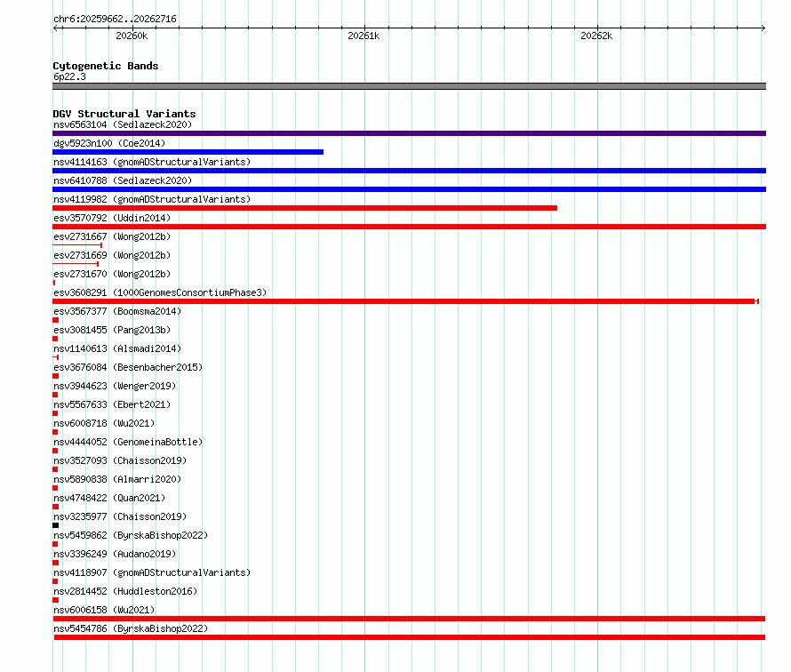Viewport: 791px width, 672px height.
Task: Select the 6p22.3 band label
Action: pyautogui.click(x=69, y=76)
